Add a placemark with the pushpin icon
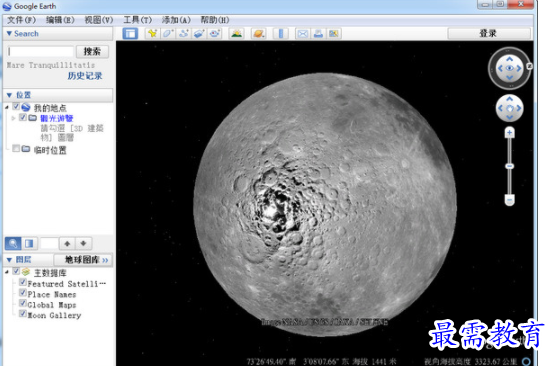 pos(152,33)
